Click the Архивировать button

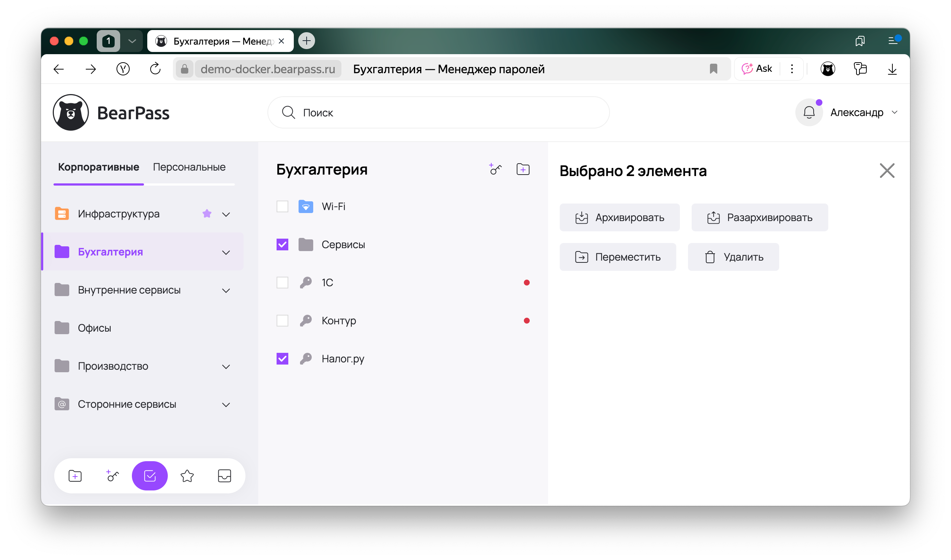tap(619, 217)
